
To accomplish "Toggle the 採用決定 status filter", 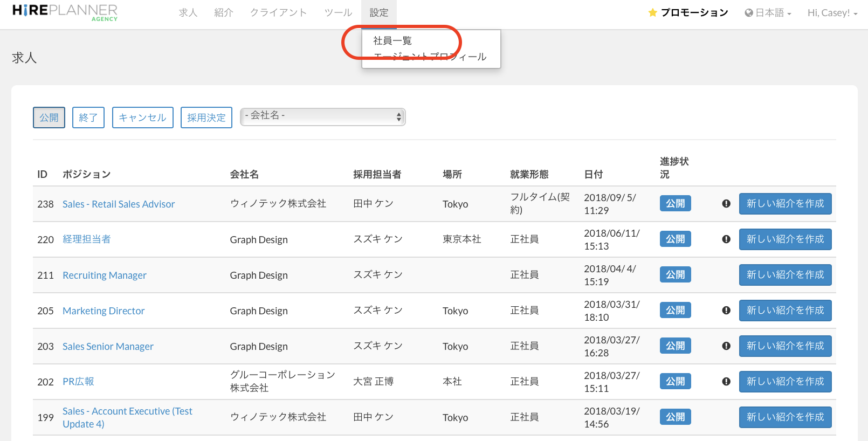I will pyautogui.click(x=206, y=118).
